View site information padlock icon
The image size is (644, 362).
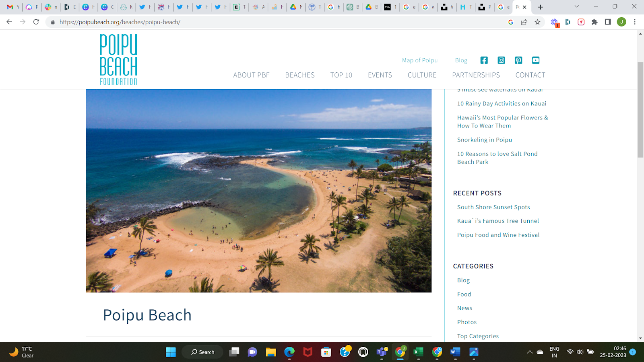tap(52, 22)
